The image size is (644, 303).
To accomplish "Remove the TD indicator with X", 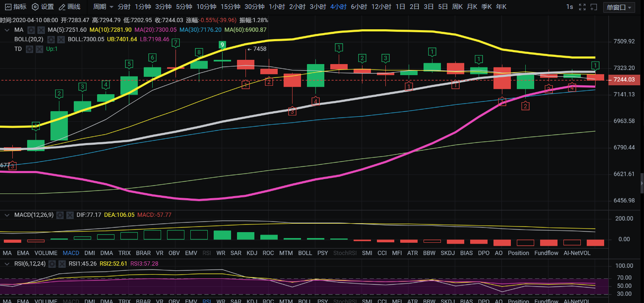I will [x=39, y=49].
